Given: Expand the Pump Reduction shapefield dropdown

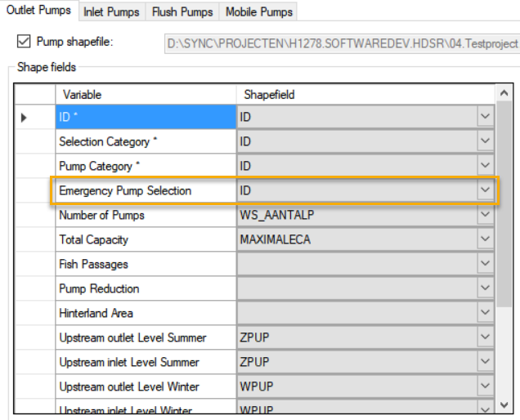Looking at the screenshot, I should [486, 289].
